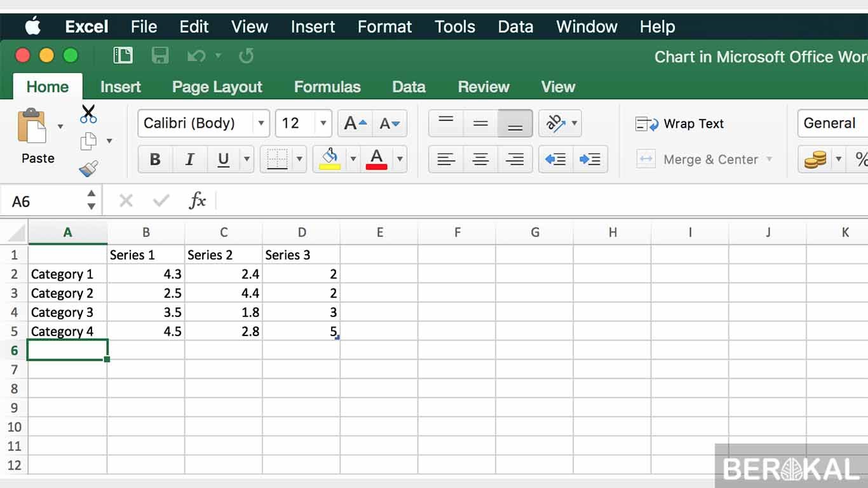This screenshot has width=868, height=488.
Task: Expand the copy options arrow
Action: pos(109,141)
